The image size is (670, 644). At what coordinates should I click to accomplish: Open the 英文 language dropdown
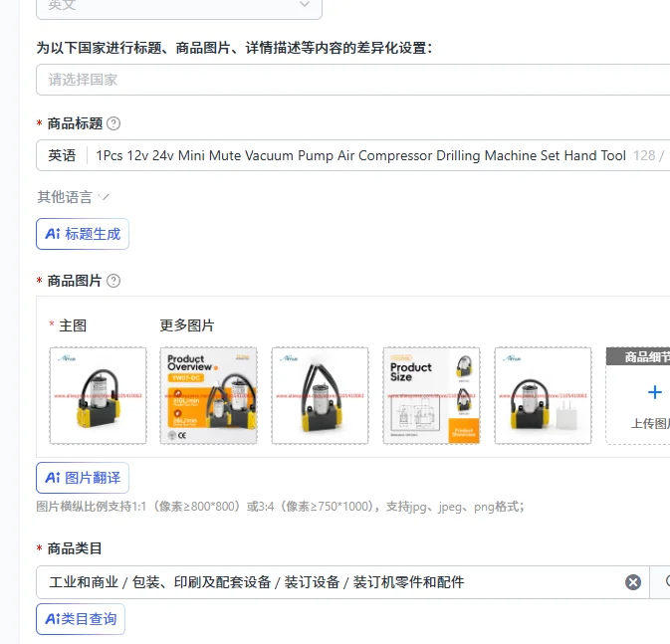click(x=179, y=8)
